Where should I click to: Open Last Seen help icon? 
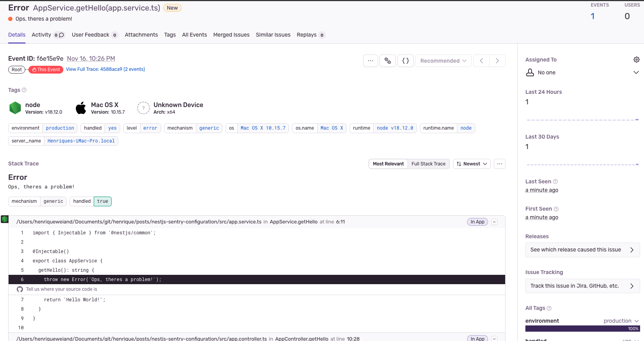click(x=555, y=181)
